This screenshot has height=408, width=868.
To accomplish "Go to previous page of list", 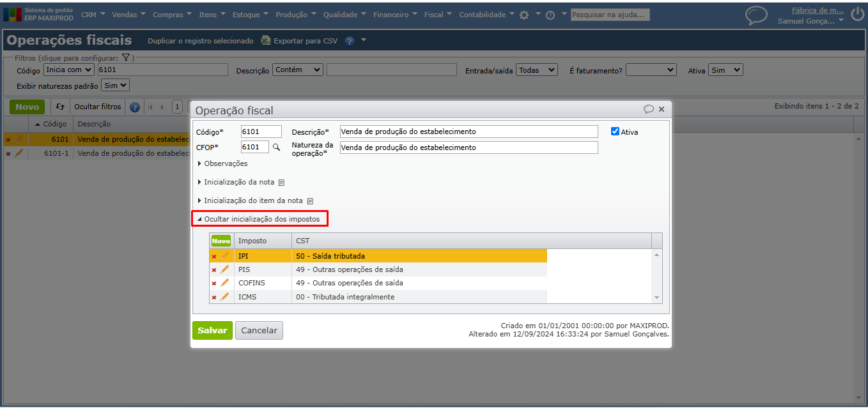I will [x=162, y=107].
